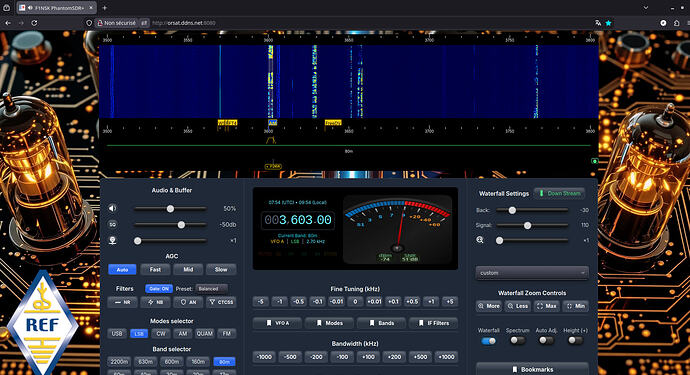Screen dimensions: 690x375
Task: Select AGC Mid mode
Action: [x=188, y=269]
